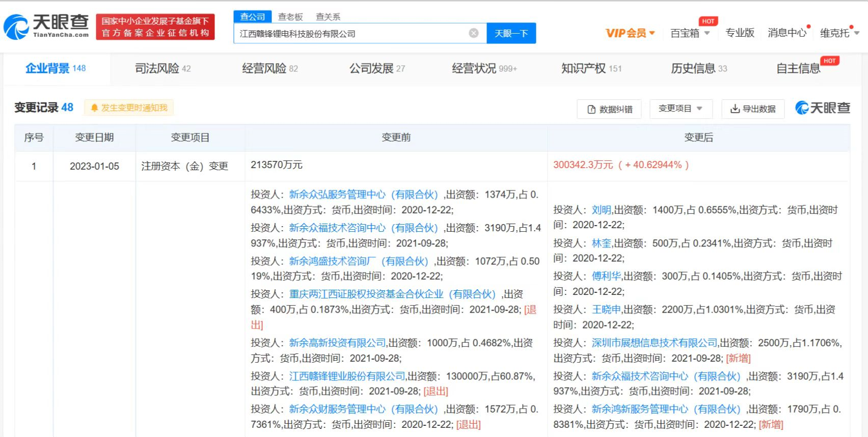
Task: Click the company name search input field
Action: pyautogui.click(x=351, y=34)
